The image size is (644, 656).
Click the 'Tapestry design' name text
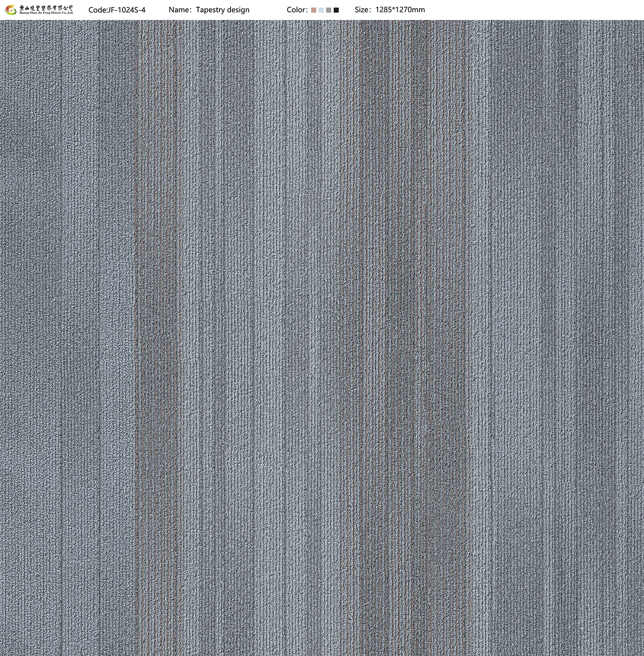click(223, 10)
